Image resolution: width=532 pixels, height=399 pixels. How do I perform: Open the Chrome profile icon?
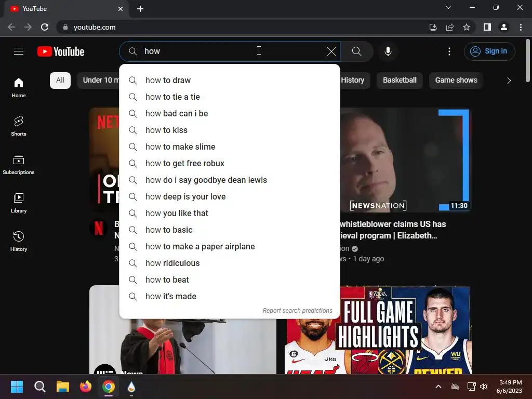click(x=504, y=27)
